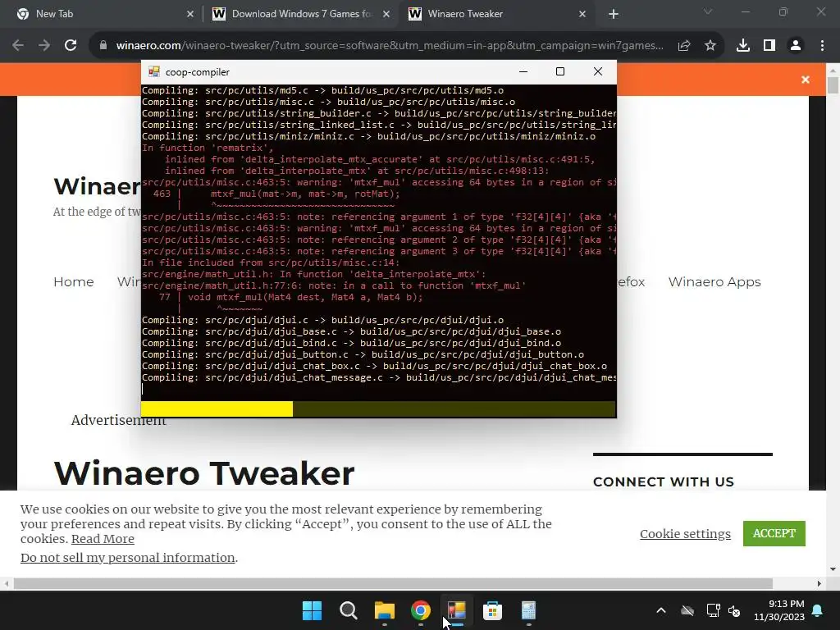840x630 pixels.
Task: Open Chrome downloads tray
Action: point(743,46)
